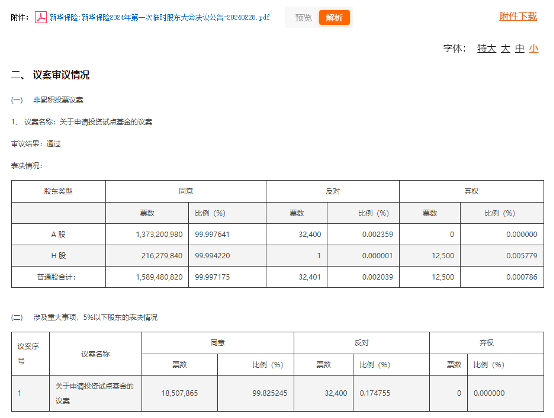Screen dimensions: 554x418
Task: Click the cell value 0.000001
Action: (x=377, y=255)
